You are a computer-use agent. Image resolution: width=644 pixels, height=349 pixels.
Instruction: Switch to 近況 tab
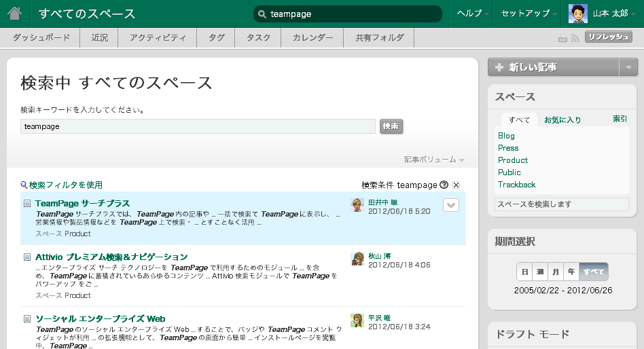coord(99,38)
